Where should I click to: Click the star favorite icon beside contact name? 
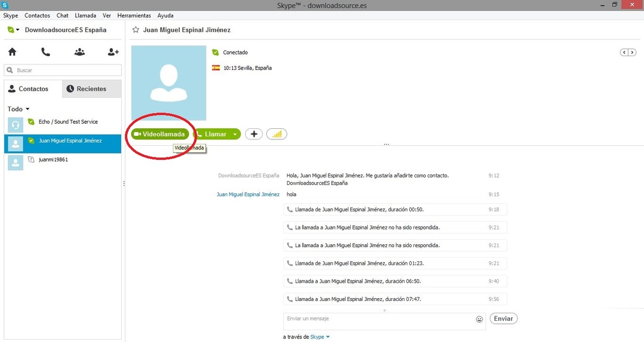[x=136, y=30]
